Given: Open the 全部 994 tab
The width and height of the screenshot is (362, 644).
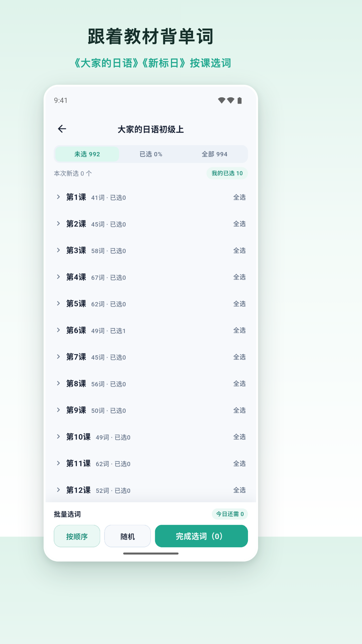Looking at the screenshot, I should 215,154.
